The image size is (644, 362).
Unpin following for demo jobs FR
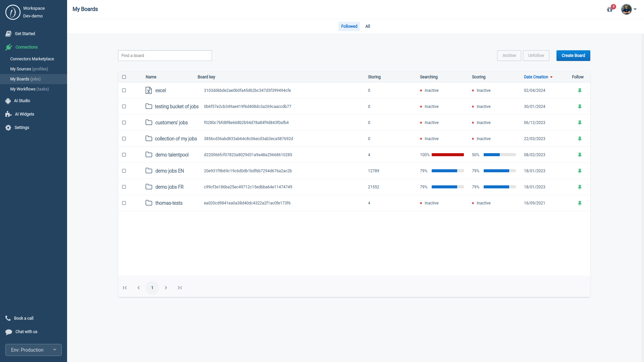point(580,187)
